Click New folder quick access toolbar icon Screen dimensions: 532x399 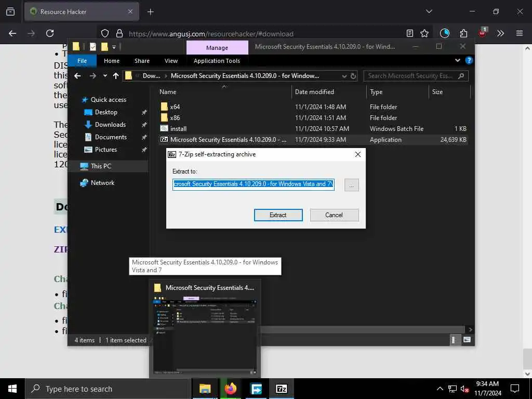pos(104,47)
